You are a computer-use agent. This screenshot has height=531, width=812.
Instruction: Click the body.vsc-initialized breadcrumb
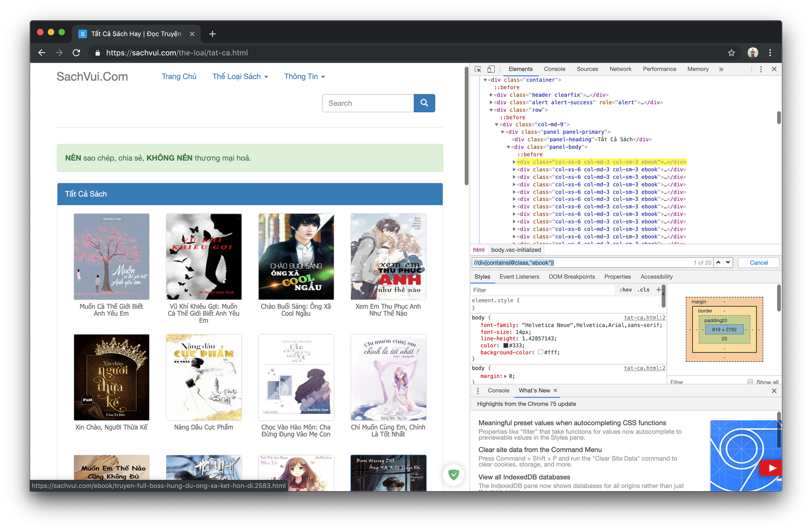[x=516, y=250]
